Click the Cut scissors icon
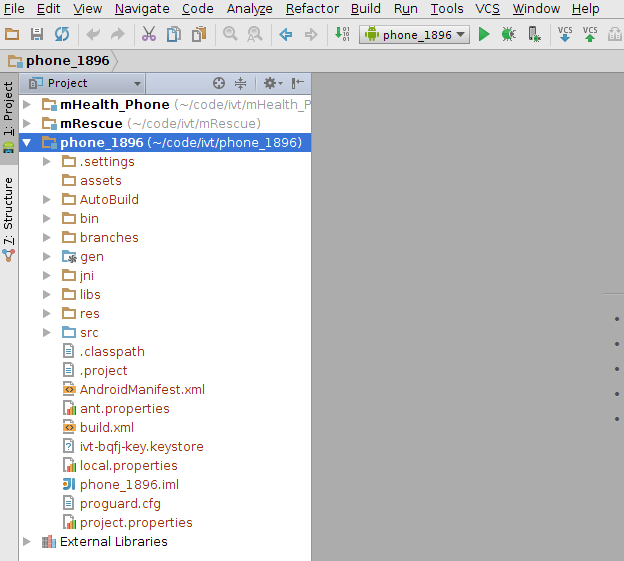The width and height of the screenshot is (624, 561). (x=149, y=35)
